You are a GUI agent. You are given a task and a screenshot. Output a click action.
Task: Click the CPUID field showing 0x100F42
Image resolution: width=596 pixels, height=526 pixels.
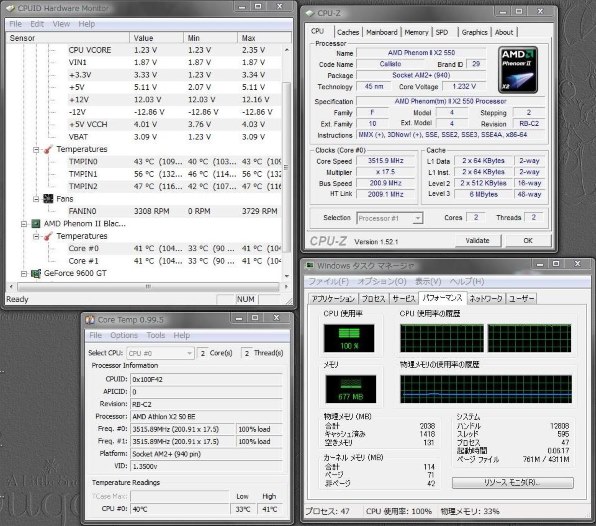click(x=206, y=379)
